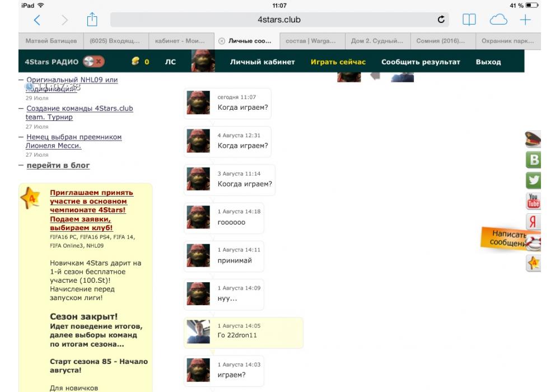Tap avatar of сегодня 11:07 message
560x392 pixels.
pyautogui.click(x=198, y=102)
